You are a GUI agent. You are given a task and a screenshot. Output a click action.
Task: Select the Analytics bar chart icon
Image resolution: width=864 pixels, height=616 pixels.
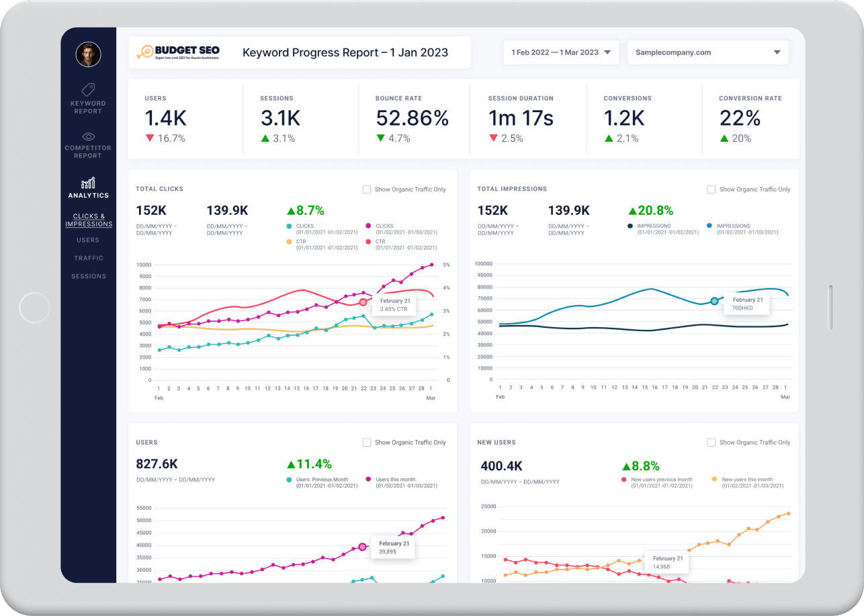88,183
